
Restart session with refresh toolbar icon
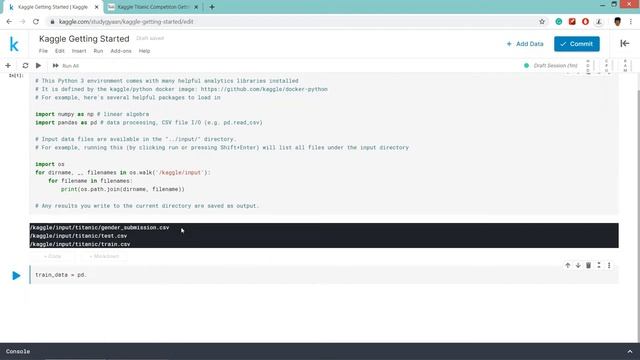click(25, 65)
